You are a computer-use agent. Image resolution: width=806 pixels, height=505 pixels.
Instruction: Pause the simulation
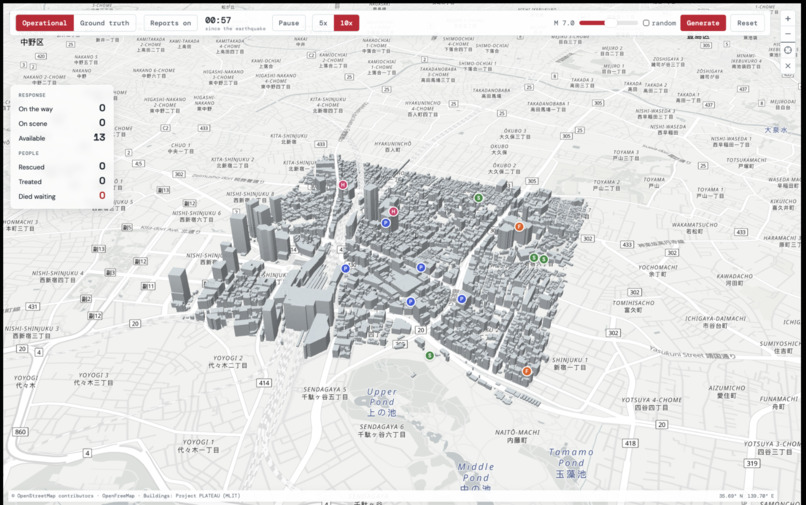click(x=289, y=23)
